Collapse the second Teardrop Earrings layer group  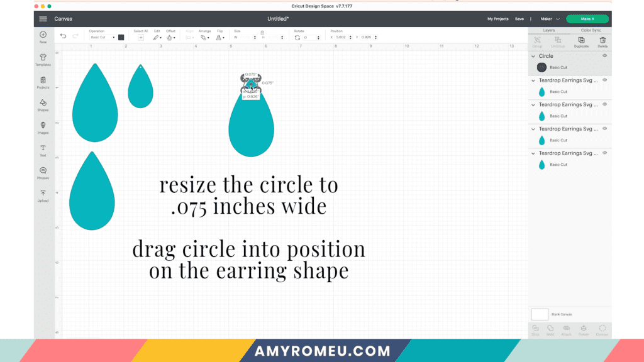point(533,105)
